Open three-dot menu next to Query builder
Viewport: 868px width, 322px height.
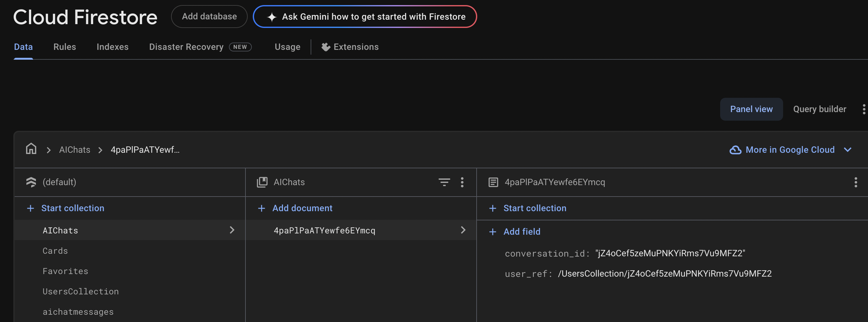(x=864, y=109)
